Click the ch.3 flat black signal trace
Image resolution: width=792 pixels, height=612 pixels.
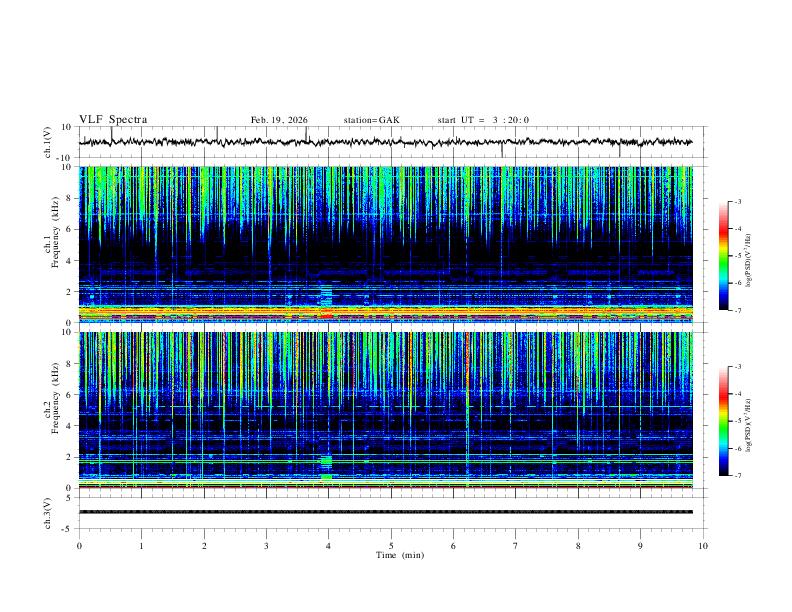385,512
